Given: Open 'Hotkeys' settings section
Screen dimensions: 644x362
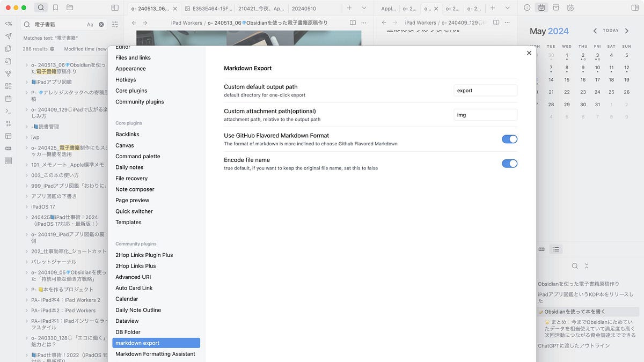Looking at the screenshot, I should coord(126,80).
